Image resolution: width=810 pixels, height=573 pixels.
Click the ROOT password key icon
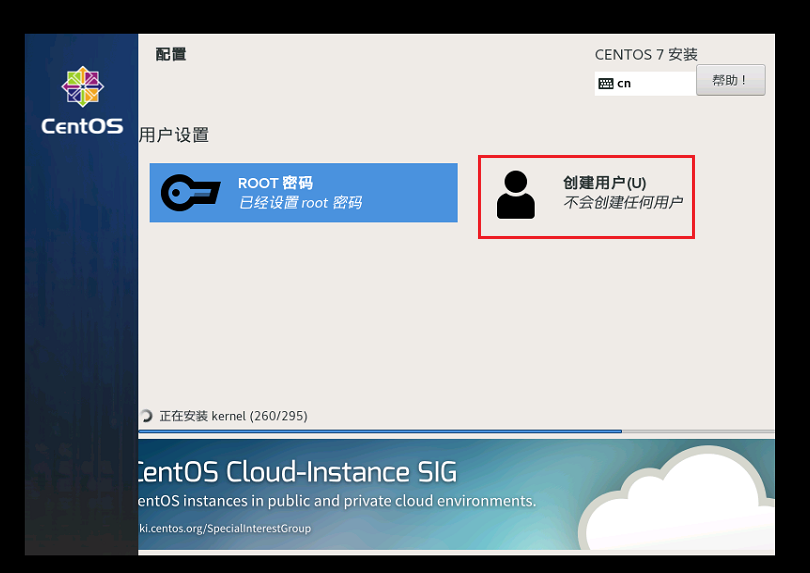[191, 193]
